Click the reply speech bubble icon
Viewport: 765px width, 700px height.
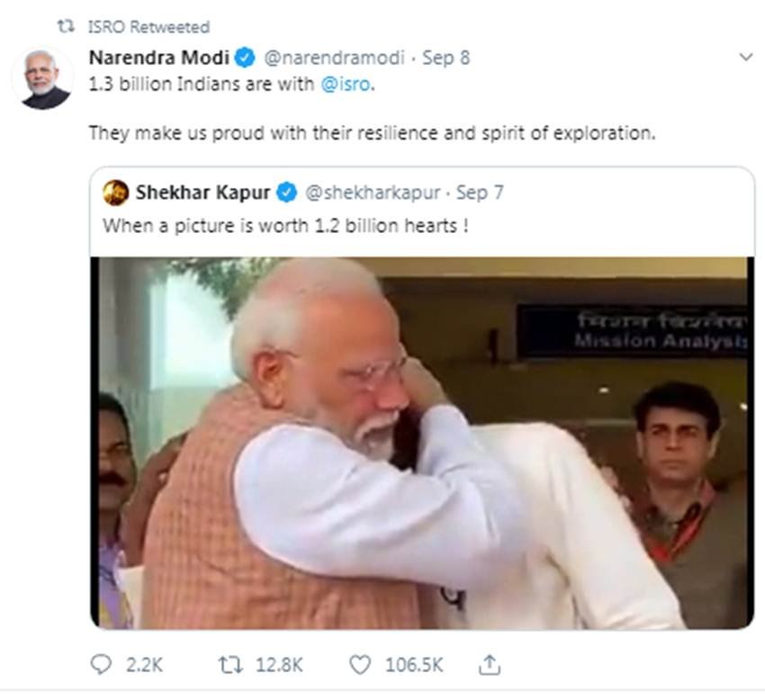click(x=101, y=665)
